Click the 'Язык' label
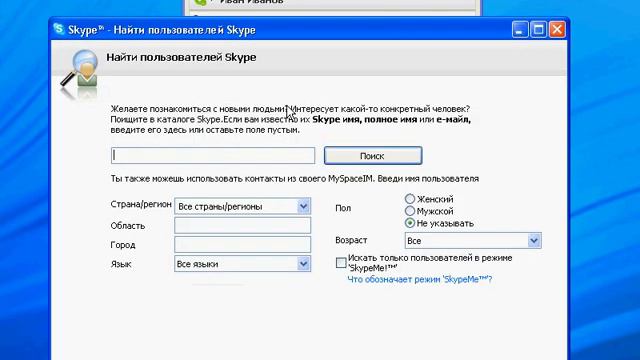This screenshot has height=360, width=640. click(x=121, y=264)
